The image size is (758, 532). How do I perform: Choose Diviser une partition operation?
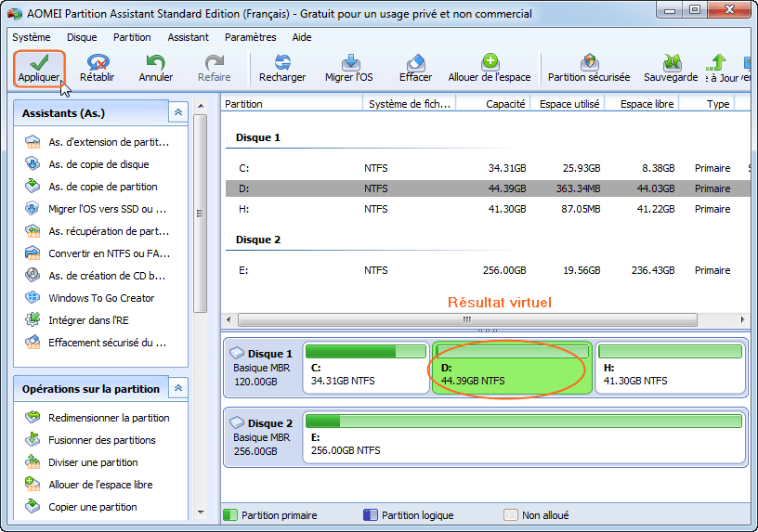[82, 462]
